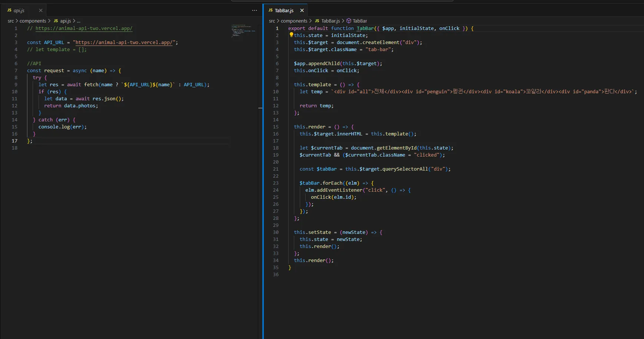Click the "tab-bar" class name string
Image resolution: width=644 pixels, height=339 pixels.
coord(378,50)
